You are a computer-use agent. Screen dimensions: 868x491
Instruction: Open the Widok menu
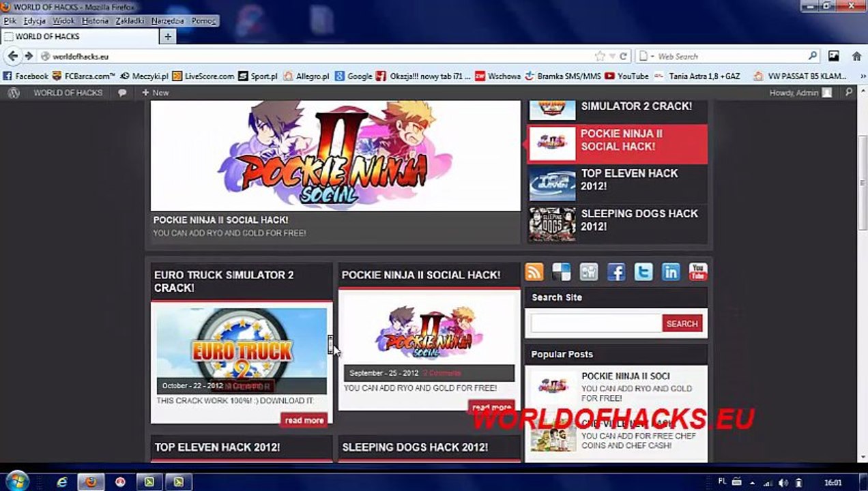[63, 21]
